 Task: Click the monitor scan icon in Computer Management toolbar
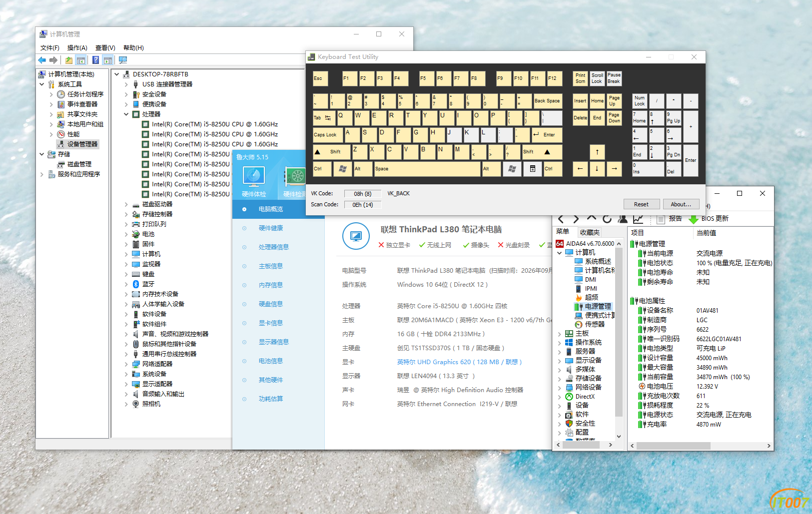pos(123,60)
